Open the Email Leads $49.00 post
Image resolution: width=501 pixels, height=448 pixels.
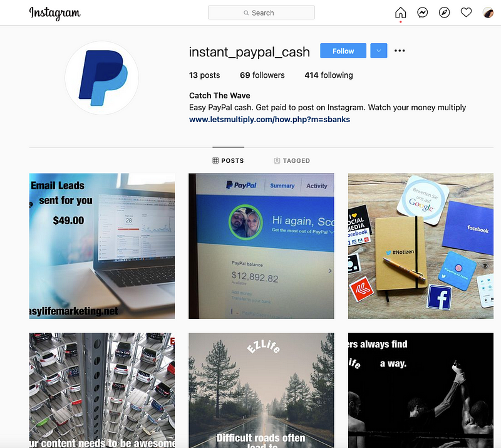(x=102, y=246)
